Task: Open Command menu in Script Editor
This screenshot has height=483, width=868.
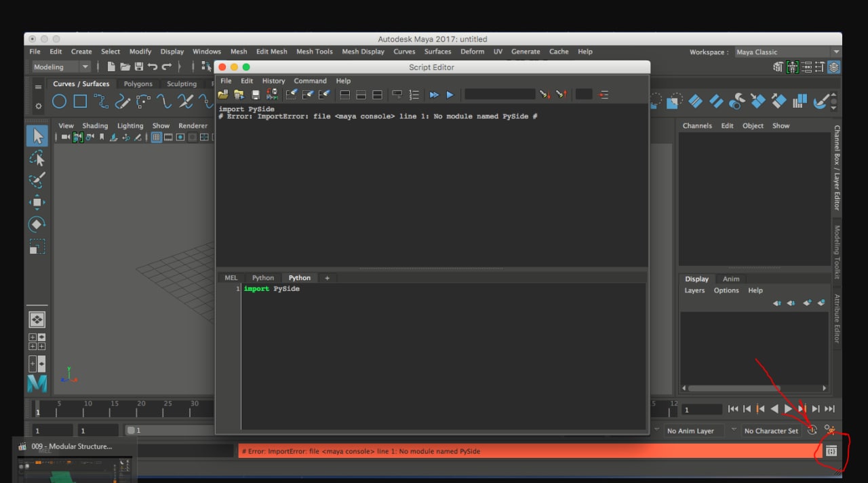Action: pos(310,81)
